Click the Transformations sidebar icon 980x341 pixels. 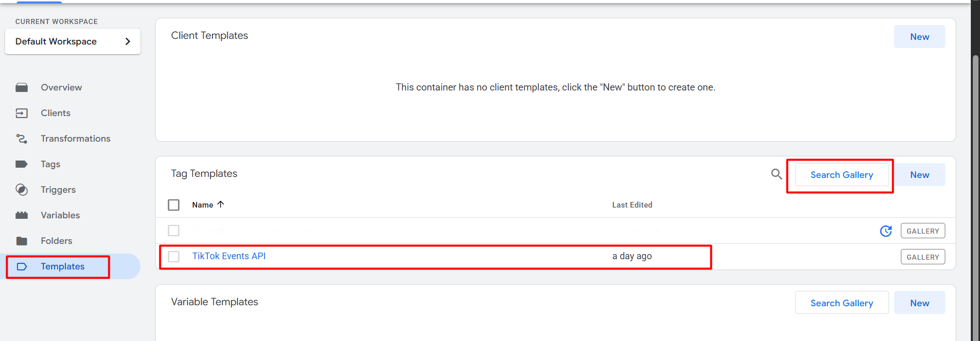click(x=21, y=139)
